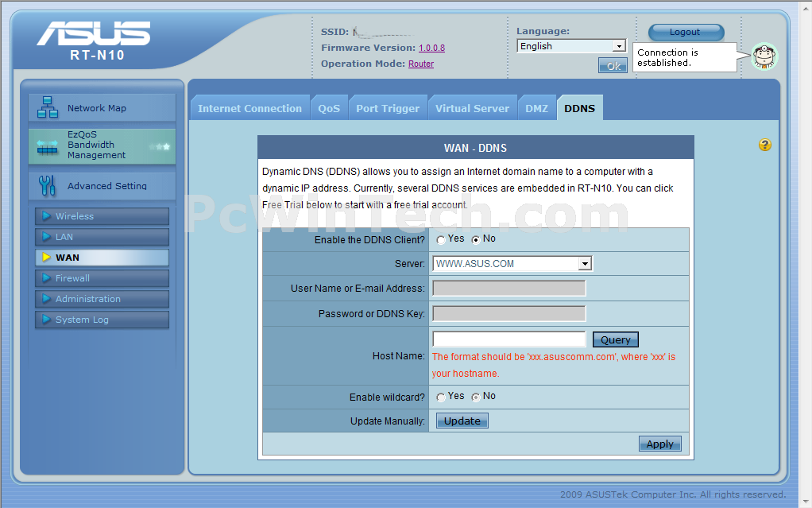Image resolution: width=812 pixels, height=508 pixels.
Task: Switch to the Internet Connection tab
Action: pos(249,108)
